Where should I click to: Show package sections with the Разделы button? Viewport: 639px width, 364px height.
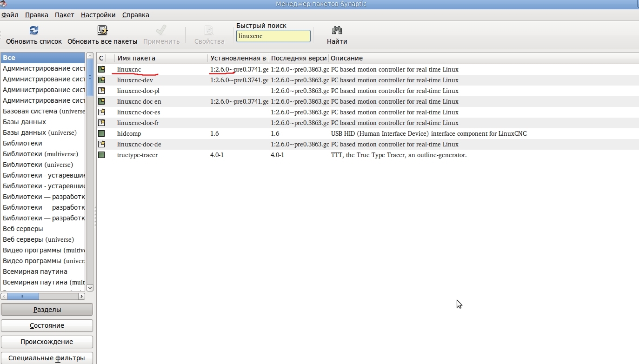point(47,310)
